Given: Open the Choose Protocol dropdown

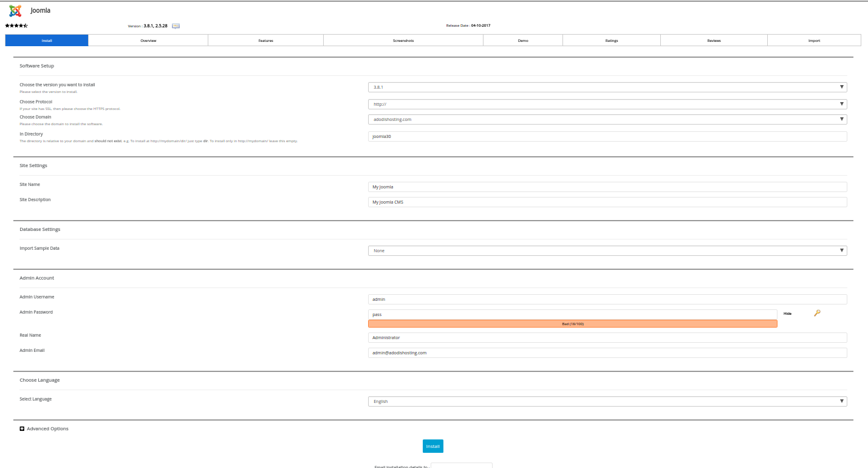Looking at the screenshot, I should point(607,104).
